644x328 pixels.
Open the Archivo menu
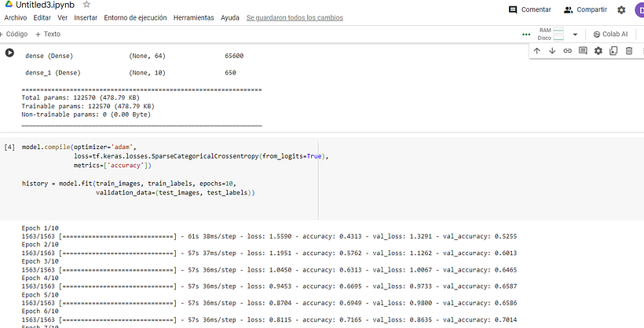coord(16,17)
